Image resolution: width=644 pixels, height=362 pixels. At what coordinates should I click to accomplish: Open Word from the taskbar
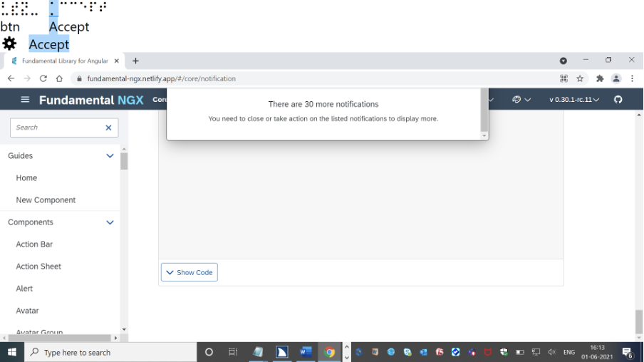click(x=306, y=352)
